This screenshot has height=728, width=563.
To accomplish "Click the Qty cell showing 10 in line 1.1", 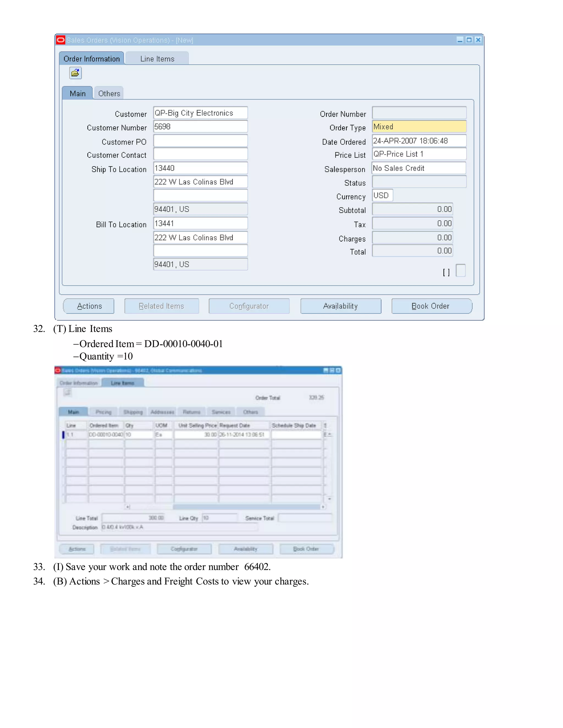I will (x=139, y=435).
